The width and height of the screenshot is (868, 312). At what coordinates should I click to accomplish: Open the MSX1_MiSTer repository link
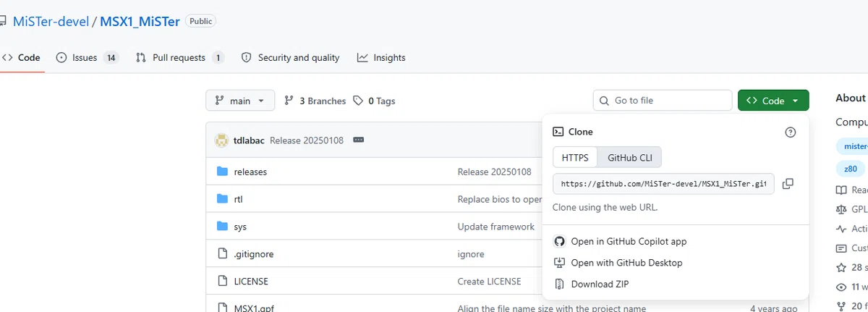140,21
